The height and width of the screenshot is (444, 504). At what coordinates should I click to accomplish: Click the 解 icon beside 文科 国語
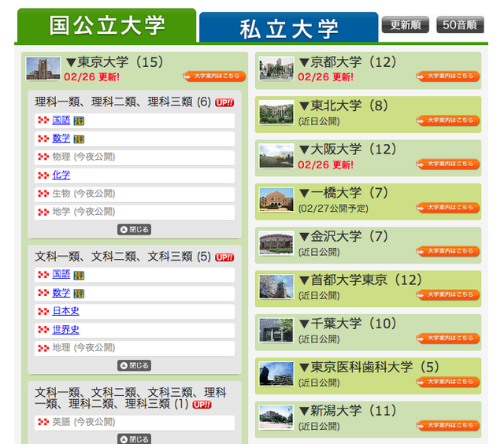(x=79, y=276)
